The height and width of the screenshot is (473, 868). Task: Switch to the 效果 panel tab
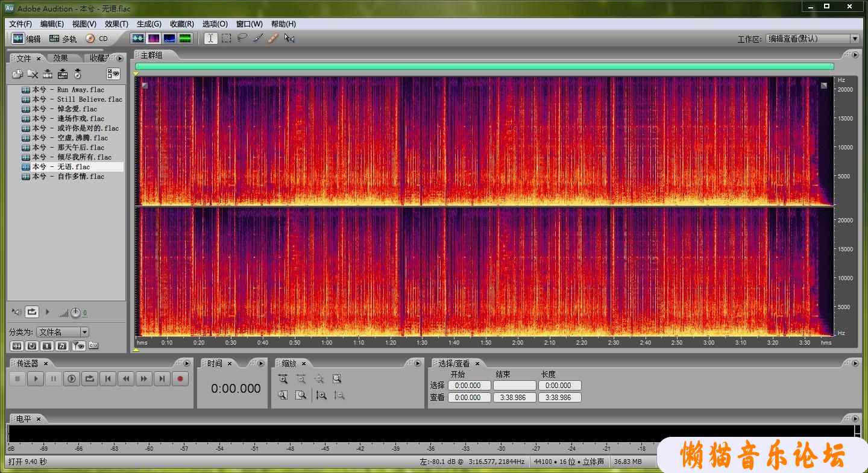click(60, 58)
